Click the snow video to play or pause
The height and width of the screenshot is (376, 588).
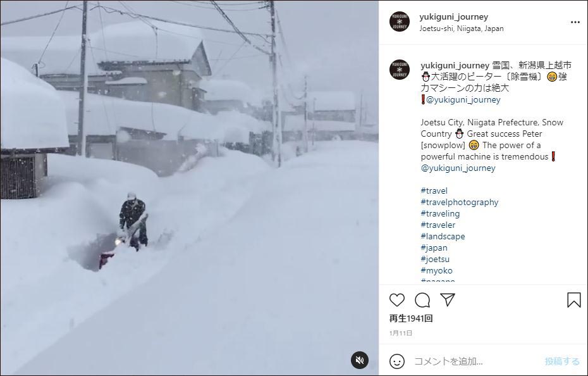coord(190,188)
